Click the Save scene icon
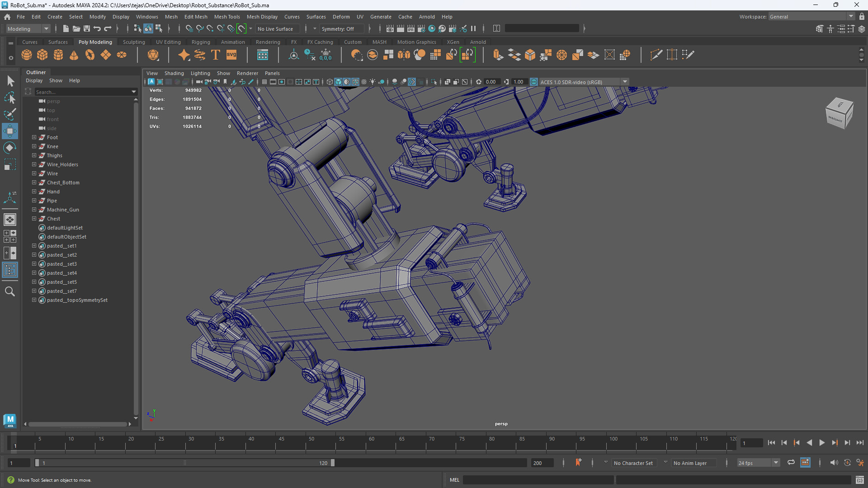Image resolution: width=868 pixels, height=488 pixels. (86, 28)
